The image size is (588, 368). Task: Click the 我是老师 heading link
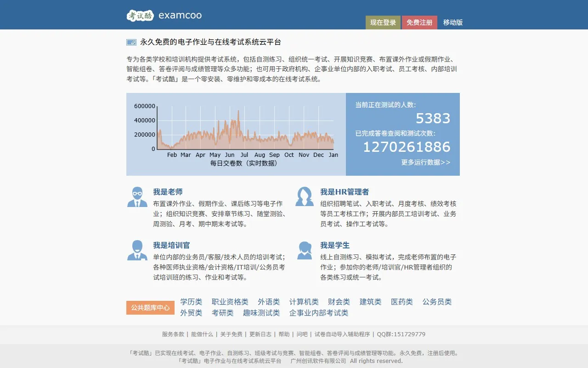pos(168,192)
